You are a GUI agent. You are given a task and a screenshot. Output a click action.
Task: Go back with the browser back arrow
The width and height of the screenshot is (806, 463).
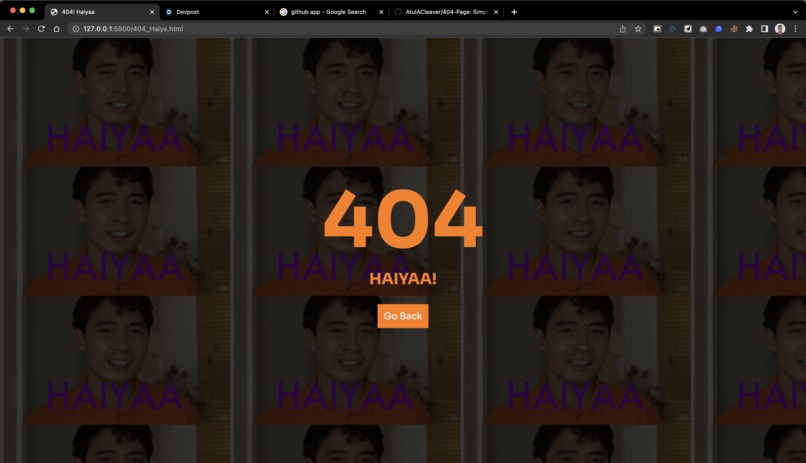pyautogui.click(x=10, y=29)
